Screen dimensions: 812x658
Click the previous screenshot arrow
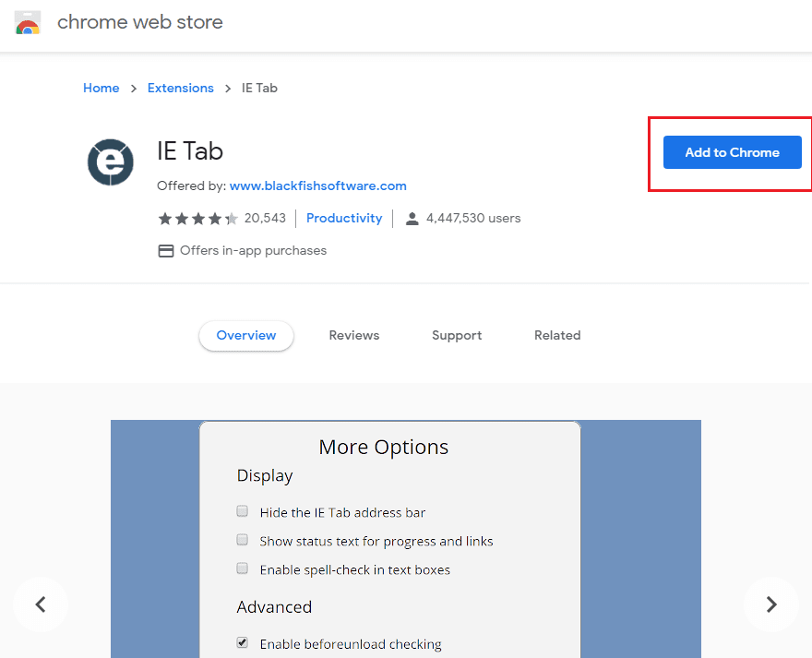point(41,604)
